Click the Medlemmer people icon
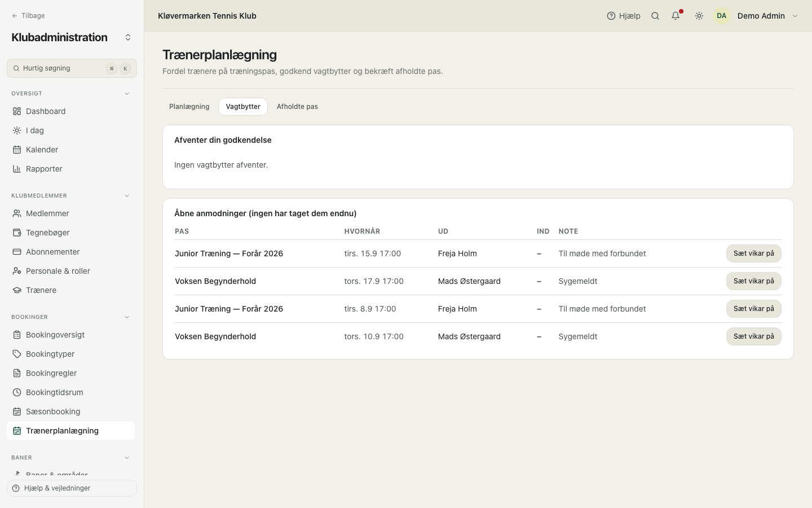 coord(17,213)
